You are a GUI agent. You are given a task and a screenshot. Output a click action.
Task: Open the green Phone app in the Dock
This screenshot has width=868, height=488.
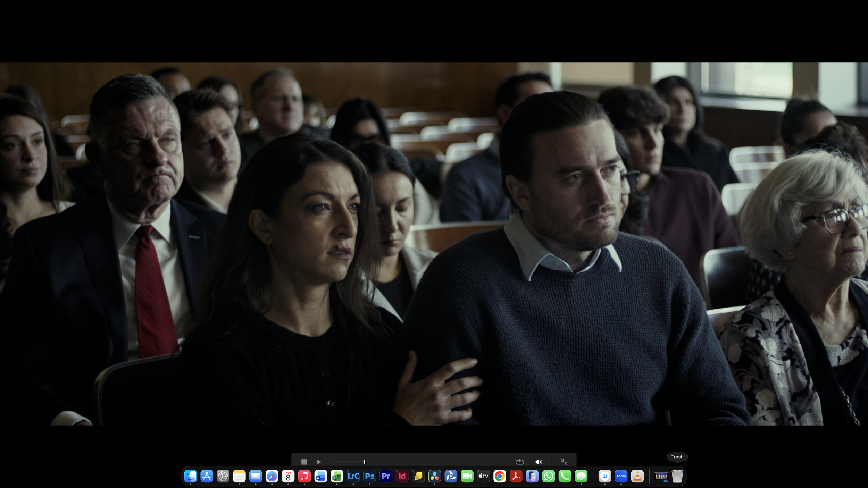point(565,476)
